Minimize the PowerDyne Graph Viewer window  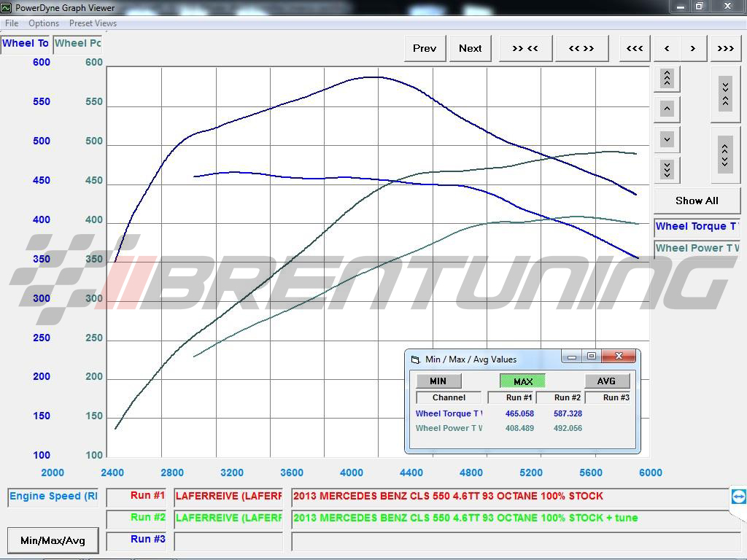681,7
